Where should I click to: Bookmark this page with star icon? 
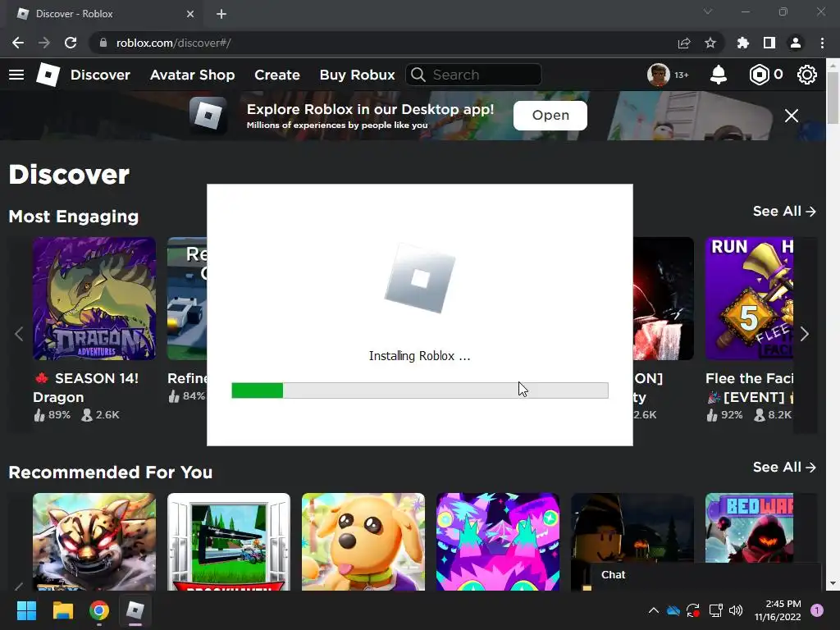coord(710,43)
